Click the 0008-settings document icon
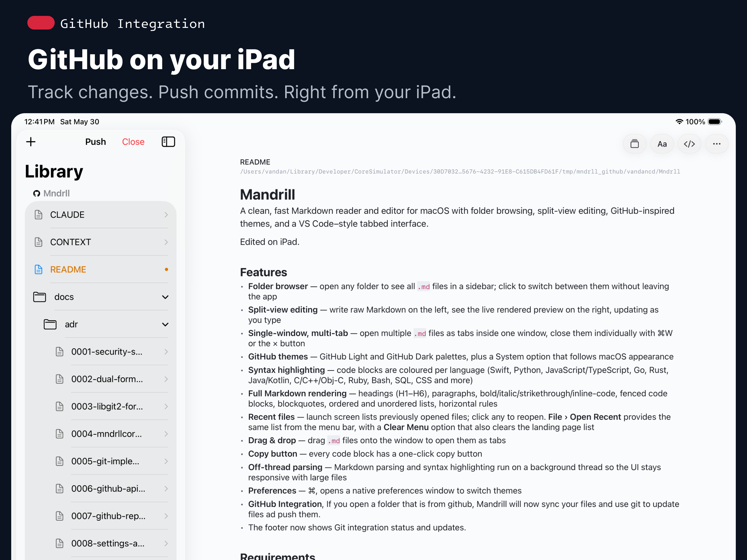This screenshot has height=560, width=747. 59,543
